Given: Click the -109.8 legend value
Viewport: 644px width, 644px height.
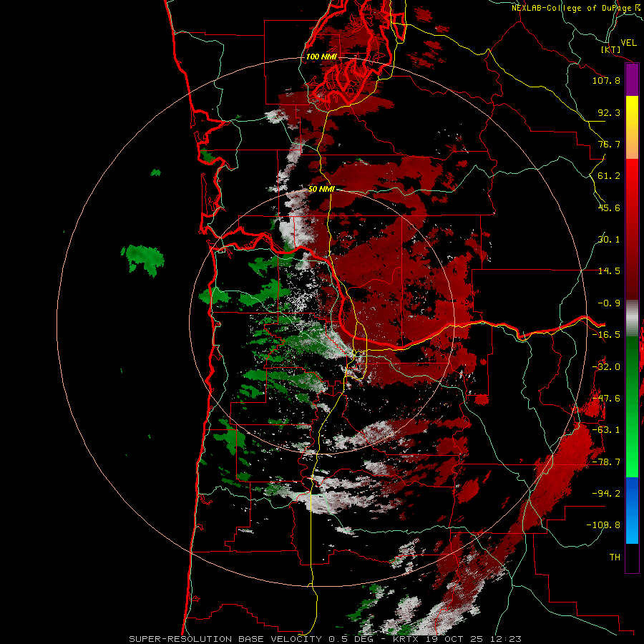Looking at the screenshot, I should 603,525.
